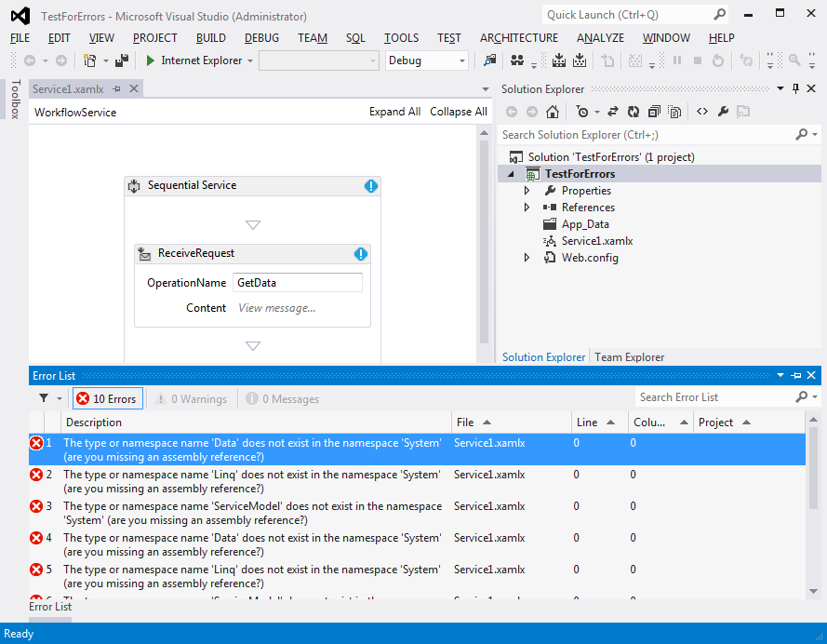Image resolution: width=827 pixels, height=644 pixels.
Task: Click Pending Changes Filter clock icon
Action: pos(582,112)
